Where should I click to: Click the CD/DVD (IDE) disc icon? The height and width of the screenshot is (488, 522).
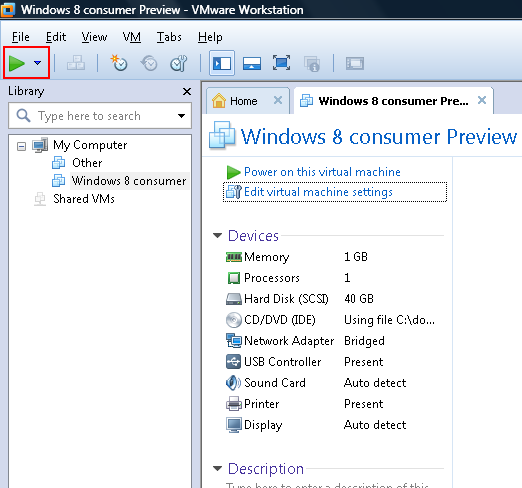point(234,320)
